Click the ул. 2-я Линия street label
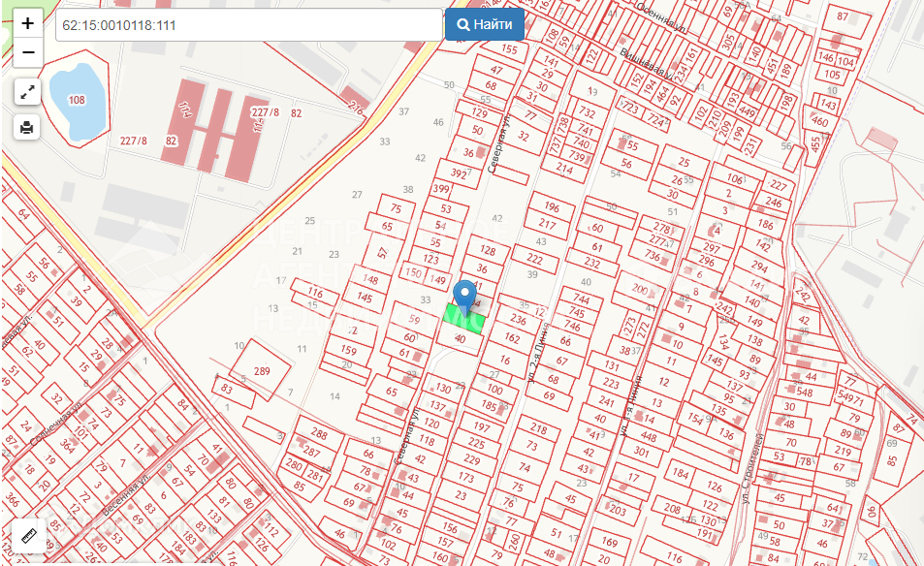Screen dimensions: 924x566 540,353
